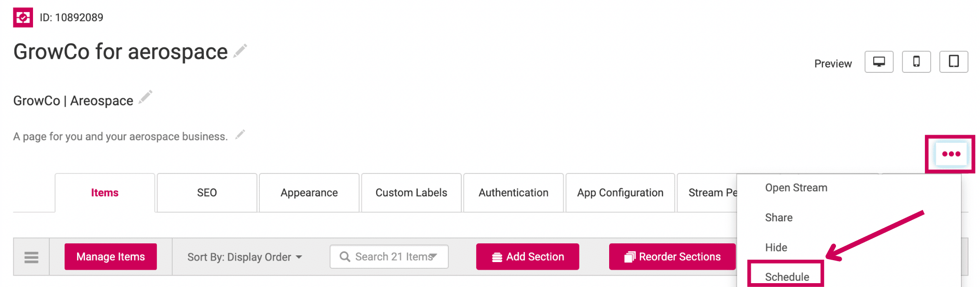
Task: Open desktop preview mode
Action: (x=879, y=62)
